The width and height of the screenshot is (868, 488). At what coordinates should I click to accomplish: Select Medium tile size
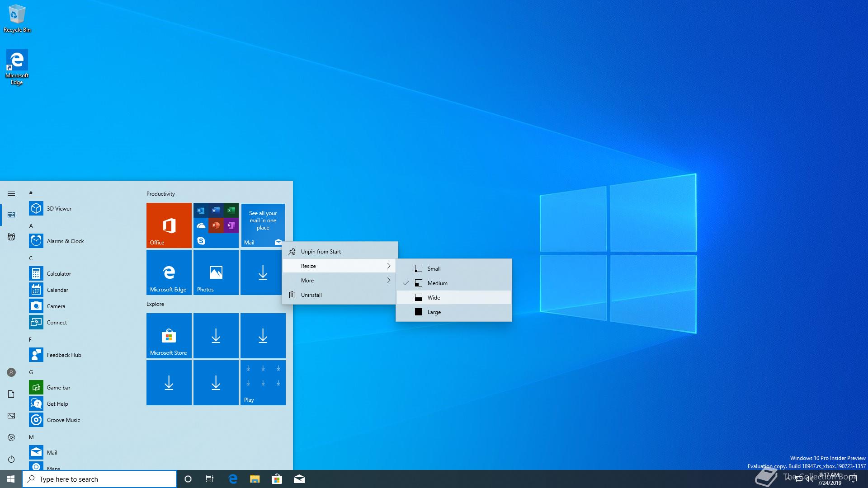(x=454, y=283)
